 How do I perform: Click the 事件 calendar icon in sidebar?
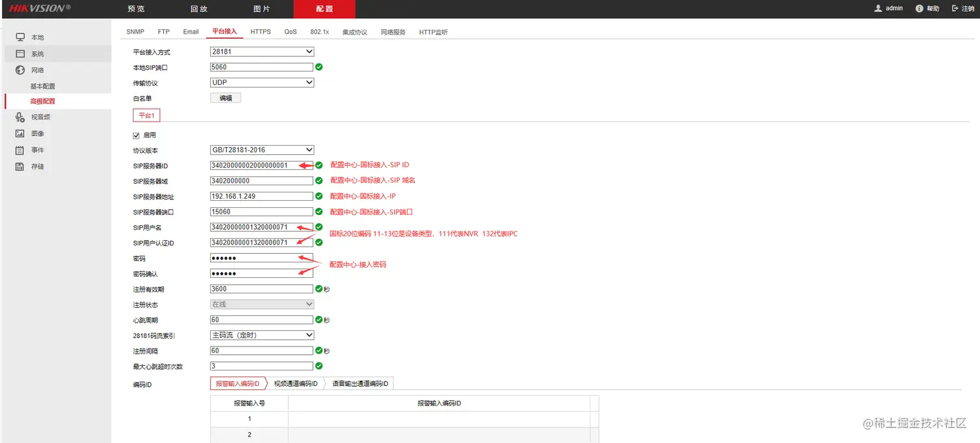pos(20,150)
